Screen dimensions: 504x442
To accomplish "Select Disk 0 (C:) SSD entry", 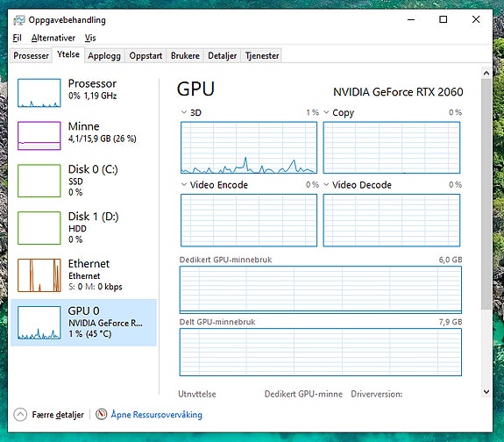I will click(x=83, y=181).
